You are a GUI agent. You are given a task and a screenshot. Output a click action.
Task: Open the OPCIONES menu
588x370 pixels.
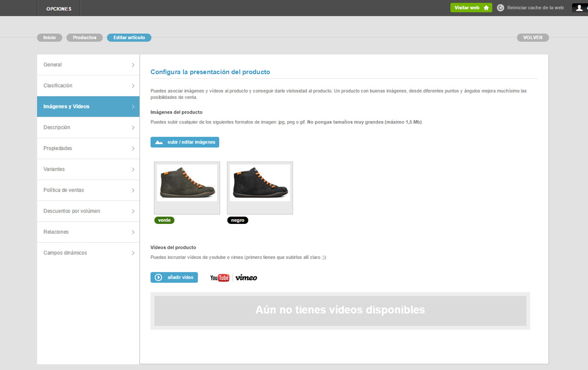(x=59, y=8)
